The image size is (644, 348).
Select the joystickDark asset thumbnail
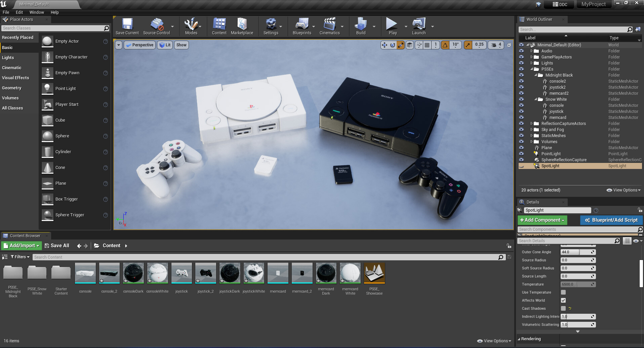pyautogui.click(x=230, y=273)
